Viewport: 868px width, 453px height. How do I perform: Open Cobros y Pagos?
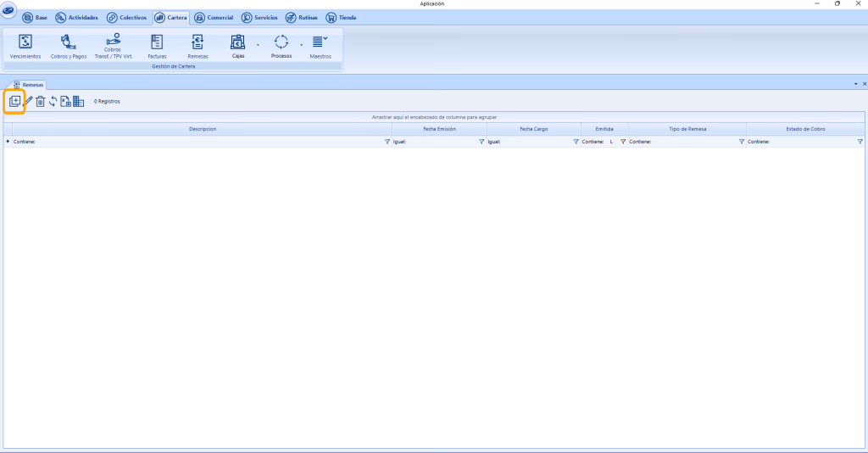tap(69, 46)
